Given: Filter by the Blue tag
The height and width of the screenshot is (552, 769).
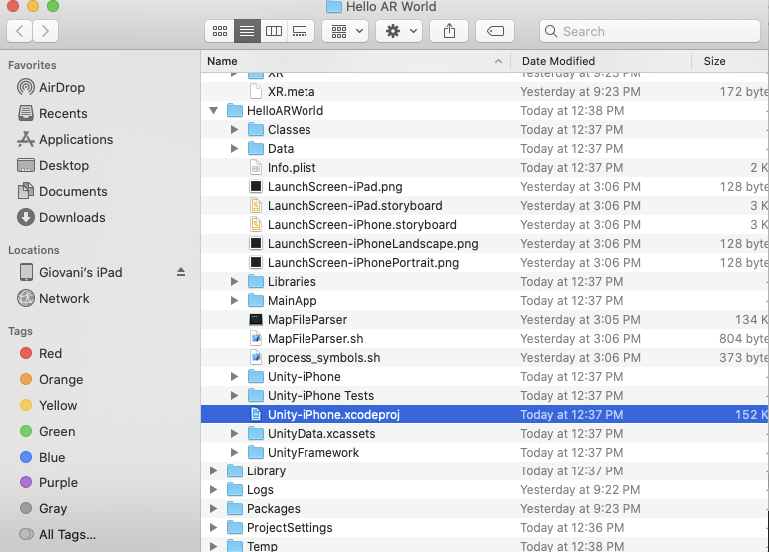Looking at the screenshot, I should pos(51,457).
